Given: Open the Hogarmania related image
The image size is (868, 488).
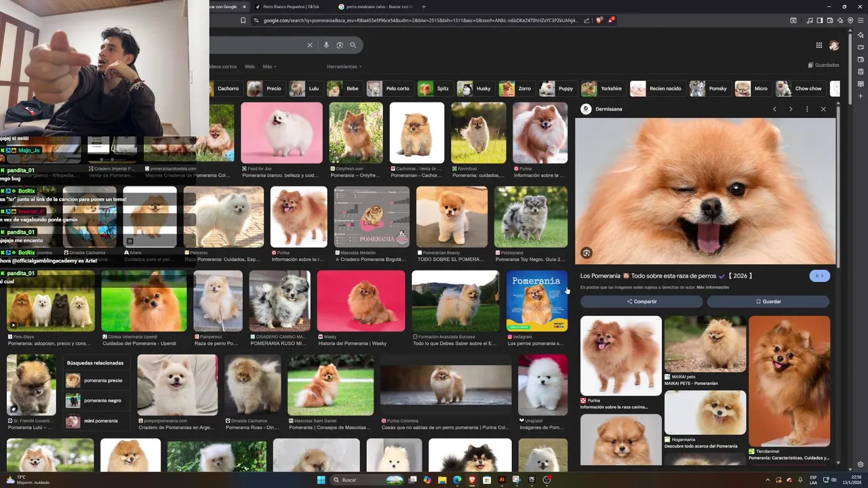Looking at the screenshot, I should click(x=705, y=413).
